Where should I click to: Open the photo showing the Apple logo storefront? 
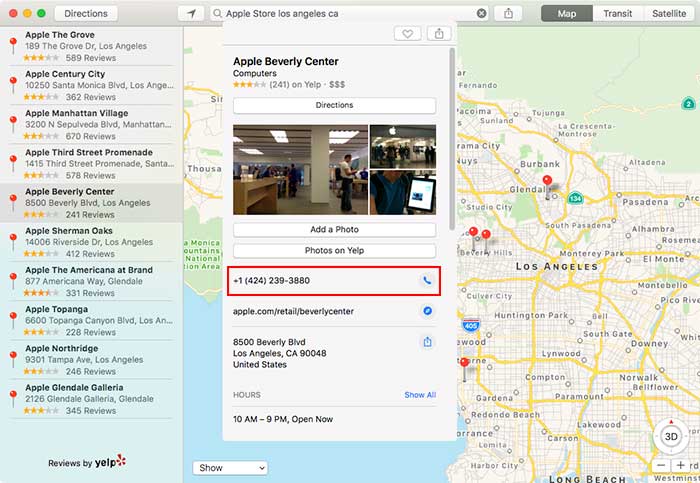[403, 146]
